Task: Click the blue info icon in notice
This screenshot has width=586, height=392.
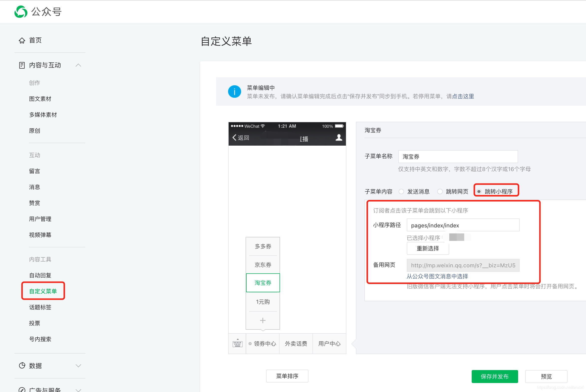Action: click(234, 92)
